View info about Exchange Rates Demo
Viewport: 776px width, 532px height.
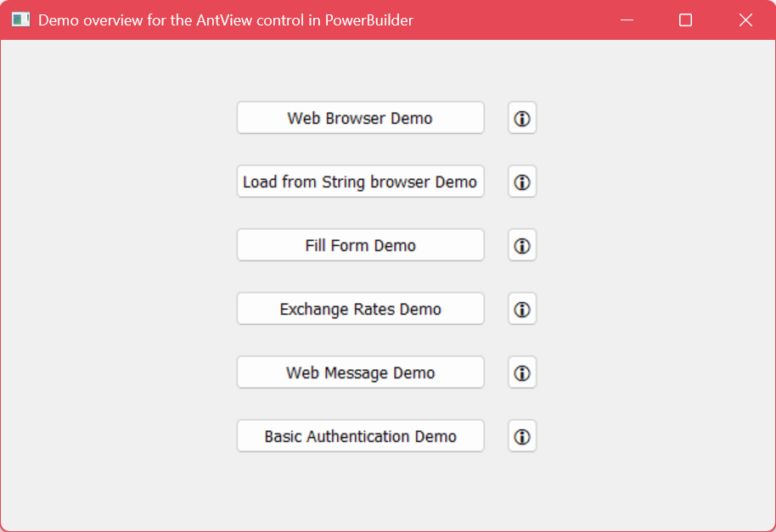[522, 309]
